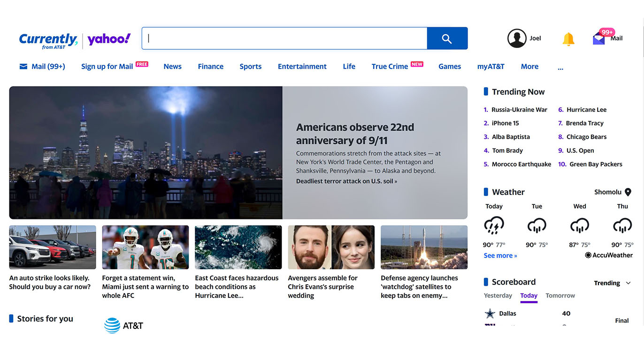The width and height of the screenshot is (644, 343).
Task: Go to the Entertainment section
Action: pyautogui.click(x=302, y=67)
